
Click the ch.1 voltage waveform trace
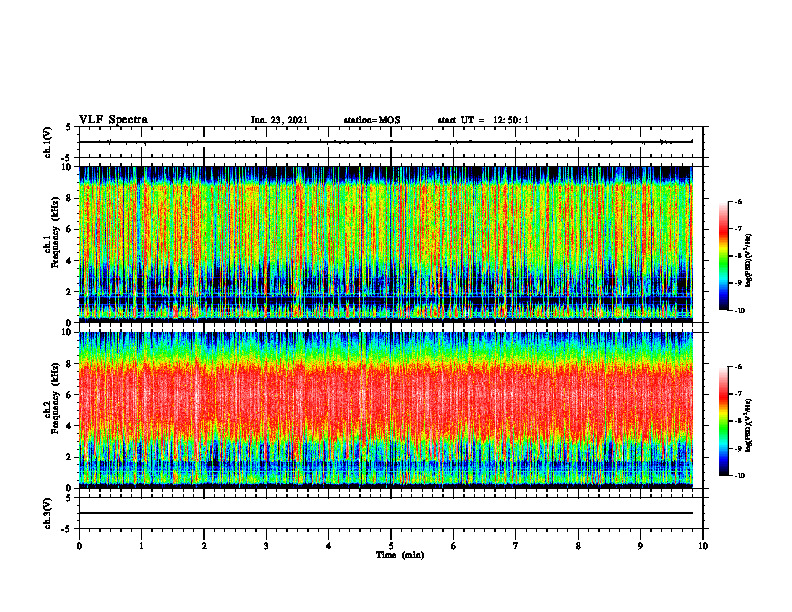386,142
